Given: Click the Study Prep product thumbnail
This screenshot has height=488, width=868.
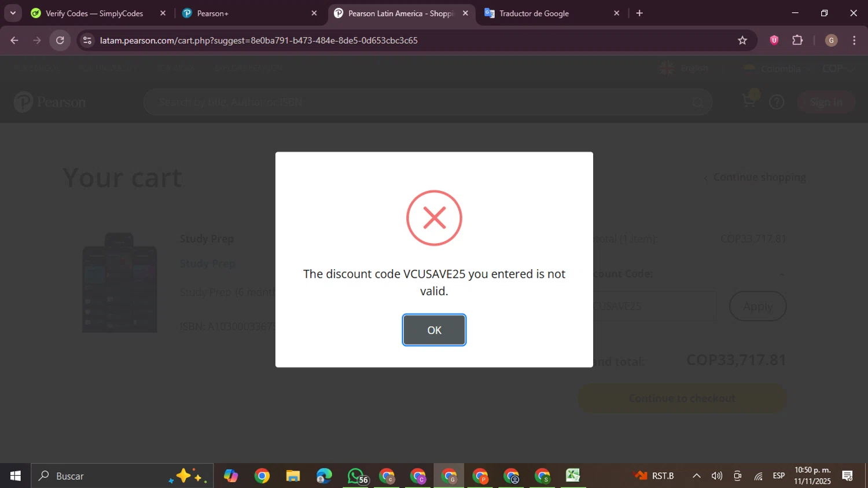Looking at the screenshot, I should tap(120, 282).
